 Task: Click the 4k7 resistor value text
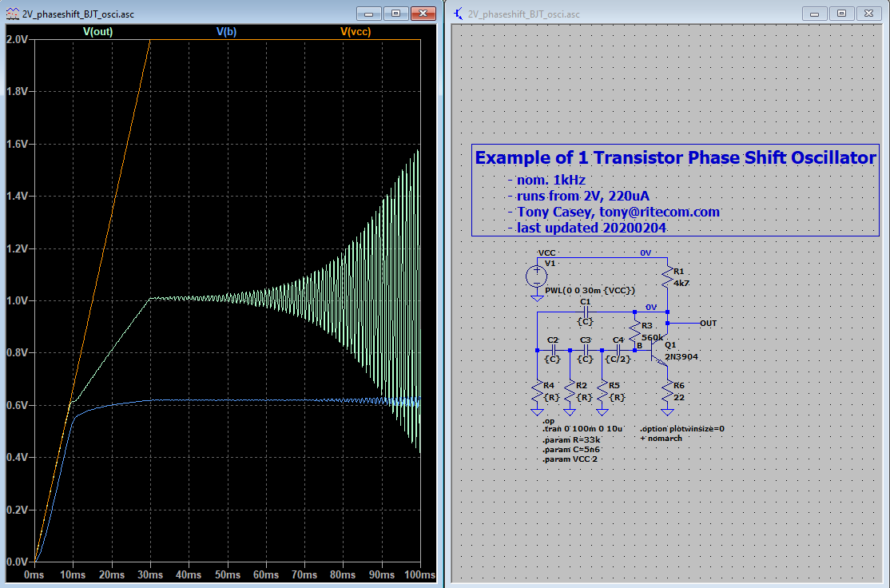681,284
